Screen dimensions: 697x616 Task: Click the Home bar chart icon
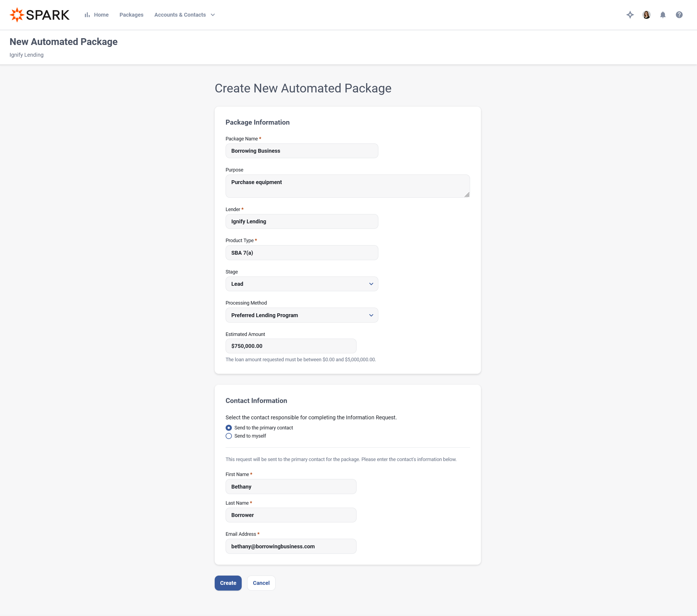87,15
